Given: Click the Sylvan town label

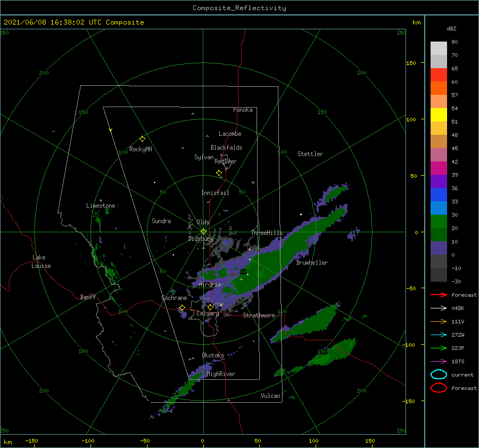Looking at the screenshot, I should 204,157.
